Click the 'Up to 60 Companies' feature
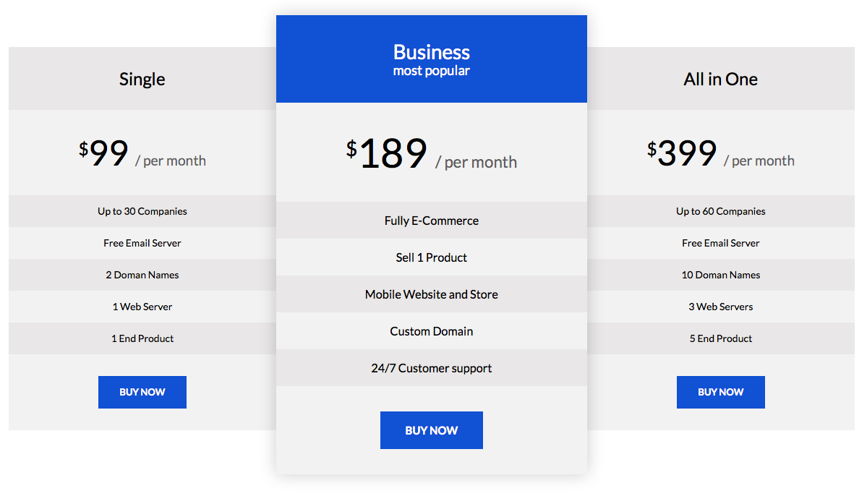867x504 pixels. (720, 211)
